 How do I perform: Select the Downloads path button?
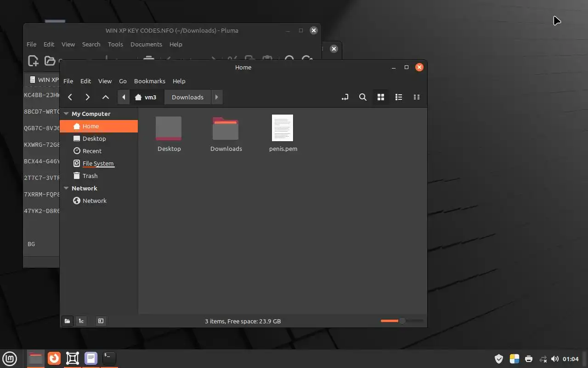[187, 97]
